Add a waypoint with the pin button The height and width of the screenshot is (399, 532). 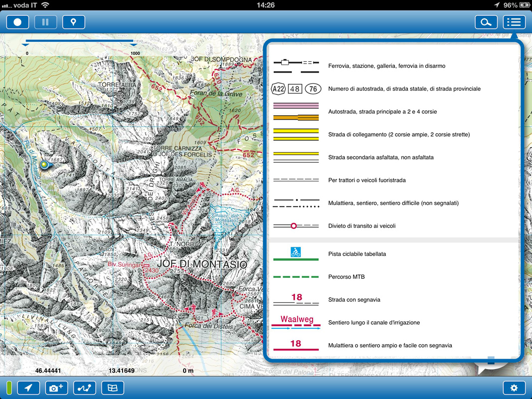tap(74, 22)
